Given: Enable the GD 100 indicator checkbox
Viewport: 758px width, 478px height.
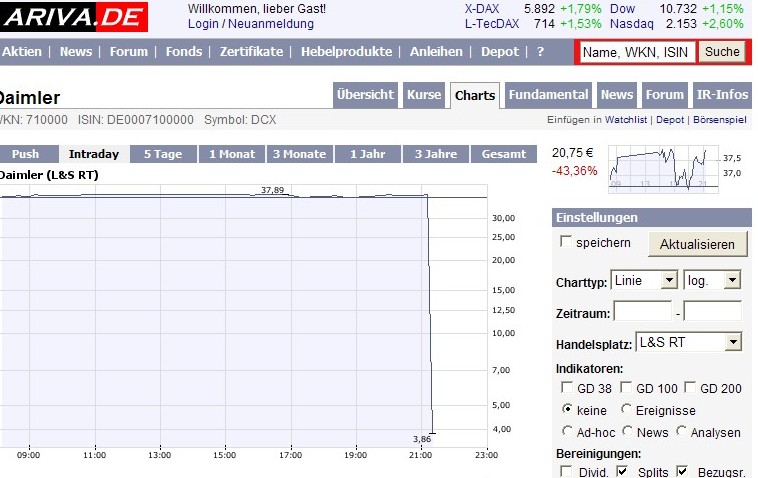Looking at the screenshot, I should (x=626, y=387).
